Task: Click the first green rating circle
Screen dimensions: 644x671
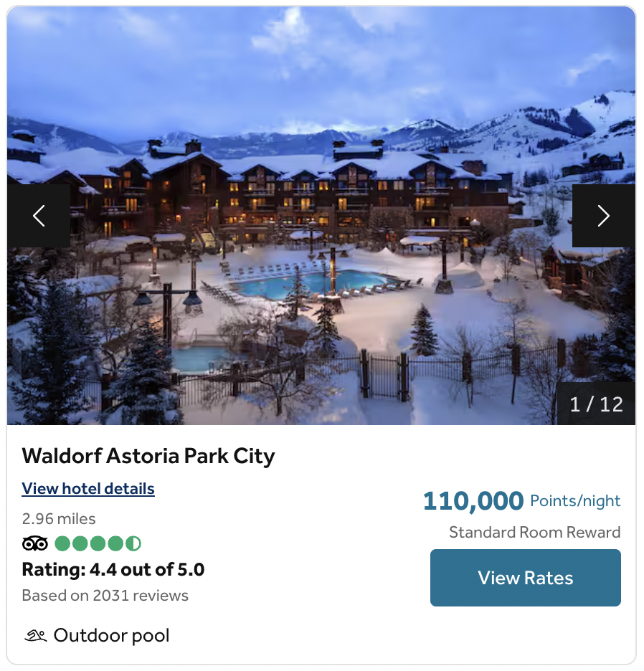Action: 62,543
